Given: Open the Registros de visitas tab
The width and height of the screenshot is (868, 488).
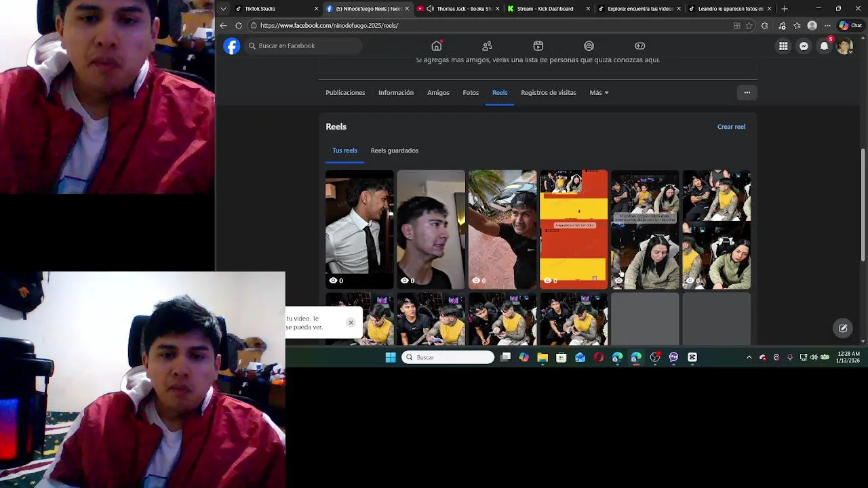Looking at the screenshot, I should [549, 93].
